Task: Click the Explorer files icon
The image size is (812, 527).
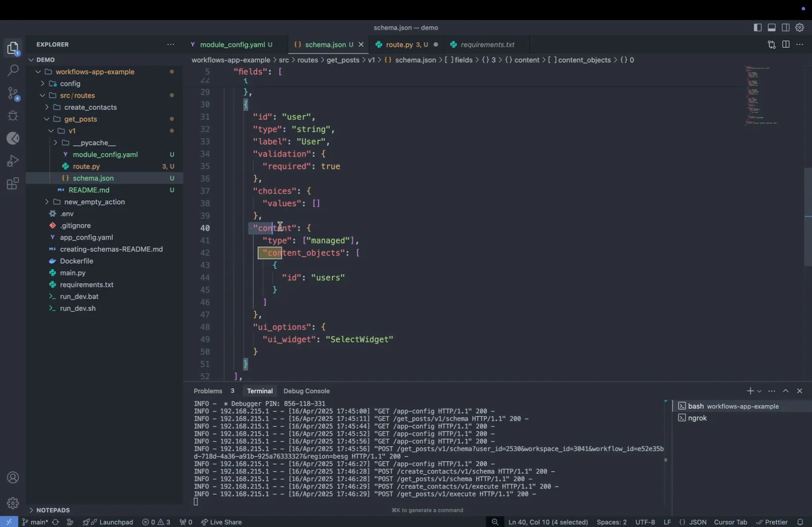Action: coord(13,48)
